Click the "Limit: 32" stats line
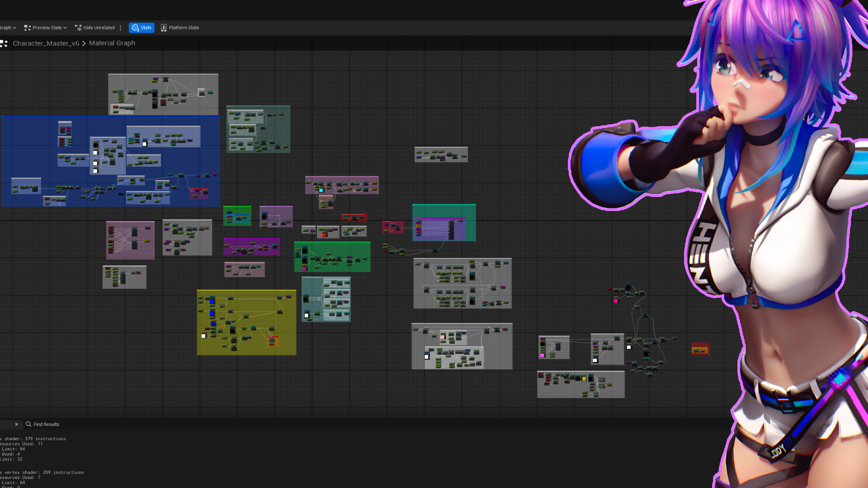This screenshot has height=488, width=868. pos(11,460)
